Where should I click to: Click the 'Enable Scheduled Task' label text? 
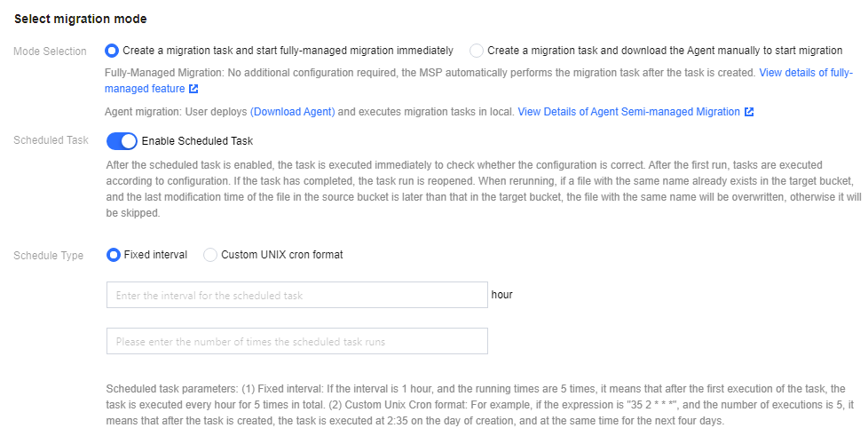(197, 141)
